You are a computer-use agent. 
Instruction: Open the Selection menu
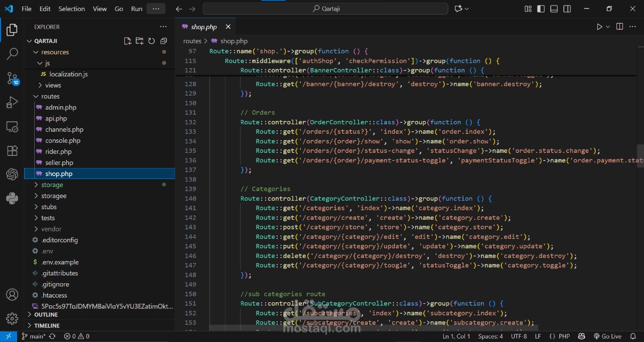(x=71, y=9)
